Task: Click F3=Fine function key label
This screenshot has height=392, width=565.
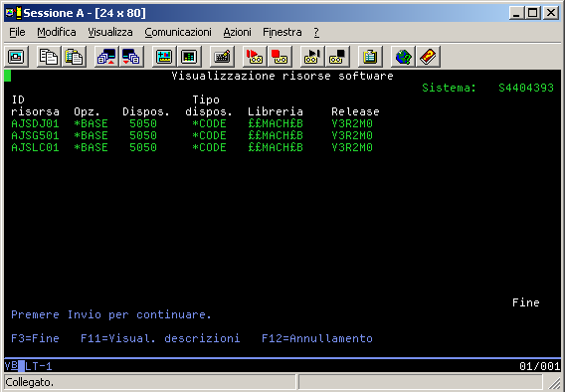Action: (x=36, y=338)
